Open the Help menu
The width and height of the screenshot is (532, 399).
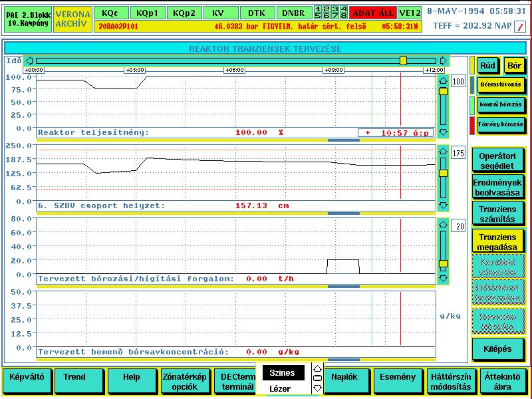click(x=132, y=381)
